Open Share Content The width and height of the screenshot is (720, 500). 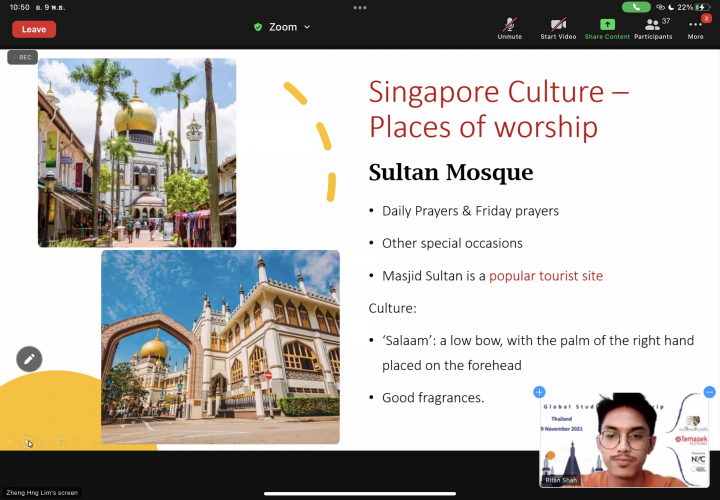pyautogui.click(x=607, y=28)
